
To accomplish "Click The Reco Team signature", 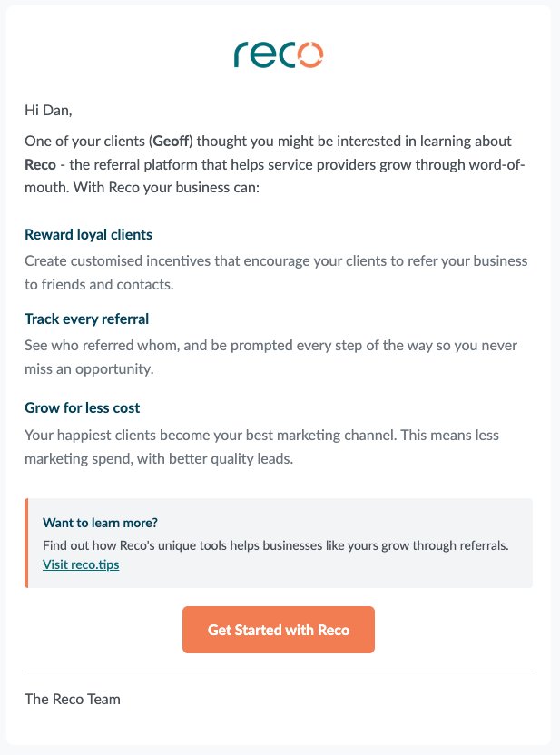I will pyautogui.click(x=73, y=699).
